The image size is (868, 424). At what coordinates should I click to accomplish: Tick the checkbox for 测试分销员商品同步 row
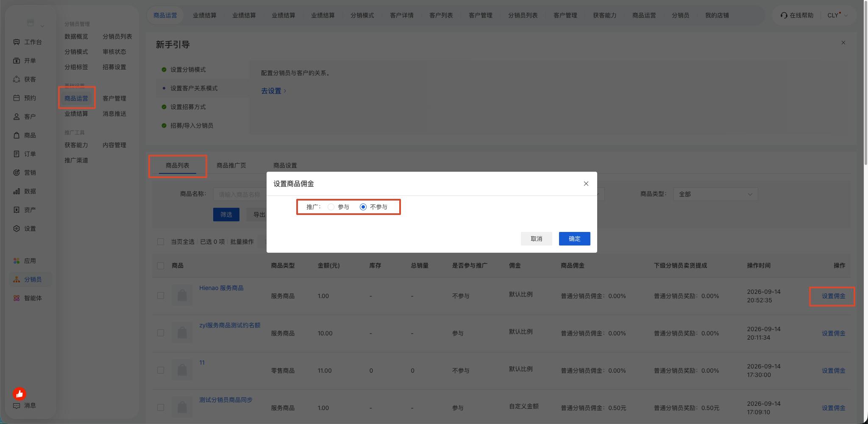pyautogui.click(x=161, y=407)
